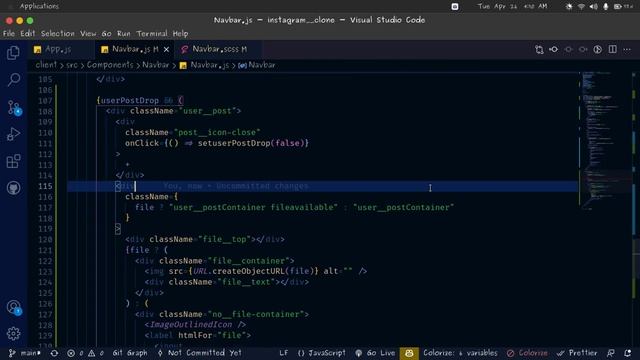The height and width of the screenshot is (360, 640).
Task: Click the yellow Copilot status icon
Action: 409,353
